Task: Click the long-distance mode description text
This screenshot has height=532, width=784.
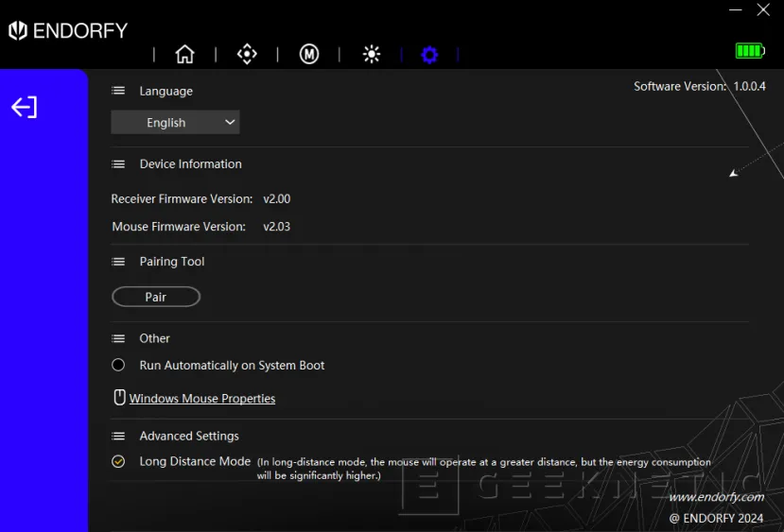Action: pos(483,469)
